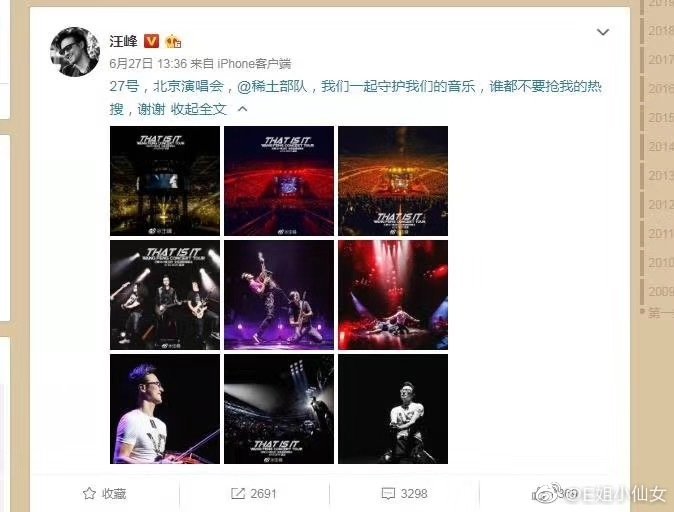Open the @稀土部队 mention link
Viewport: 674px width, 512px height.
pos(272,86)
